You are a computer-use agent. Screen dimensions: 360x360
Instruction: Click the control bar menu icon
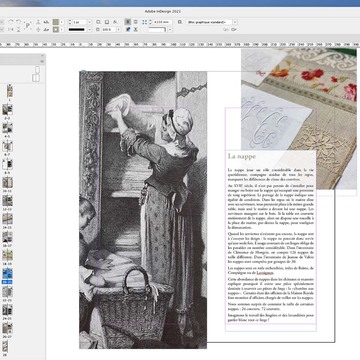233,29
